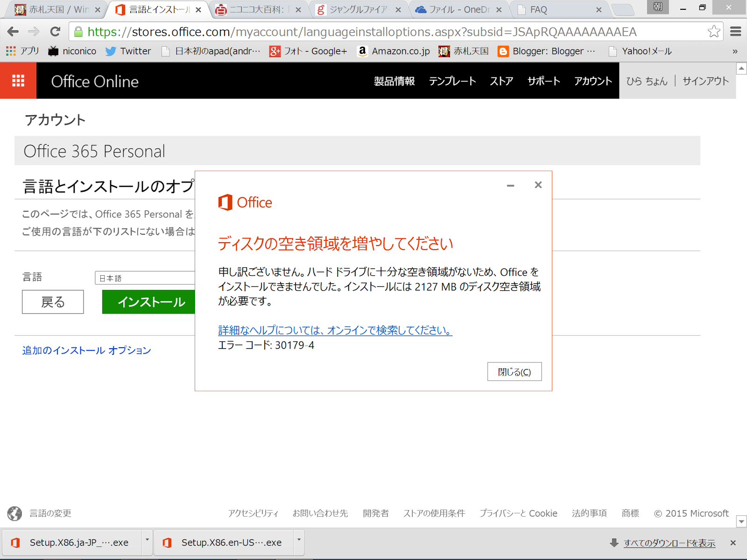Show more bookmarks with the chevron
This screenshot has width=747, height=560.
[x=735, y=51]
